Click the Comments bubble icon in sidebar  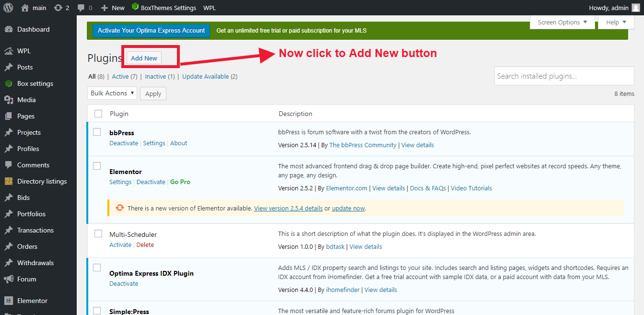coord(9,165)
